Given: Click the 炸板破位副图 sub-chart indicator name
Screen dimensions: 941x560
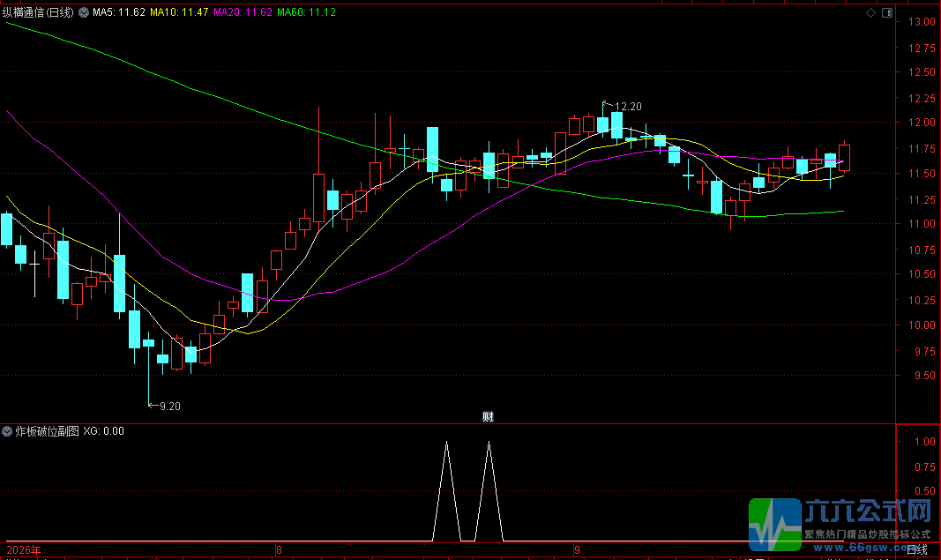Looking at the screenshot, I should pos(47,431).
